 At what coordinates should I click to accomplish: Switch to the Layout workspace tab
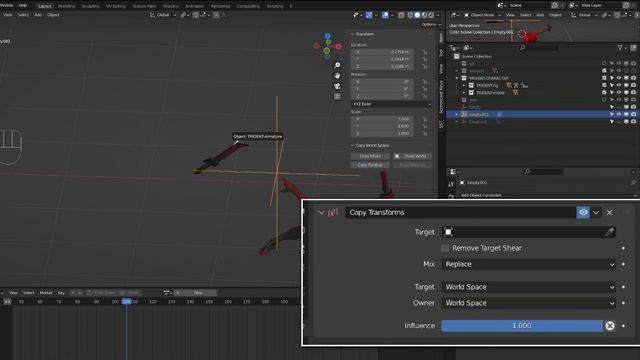45,6
